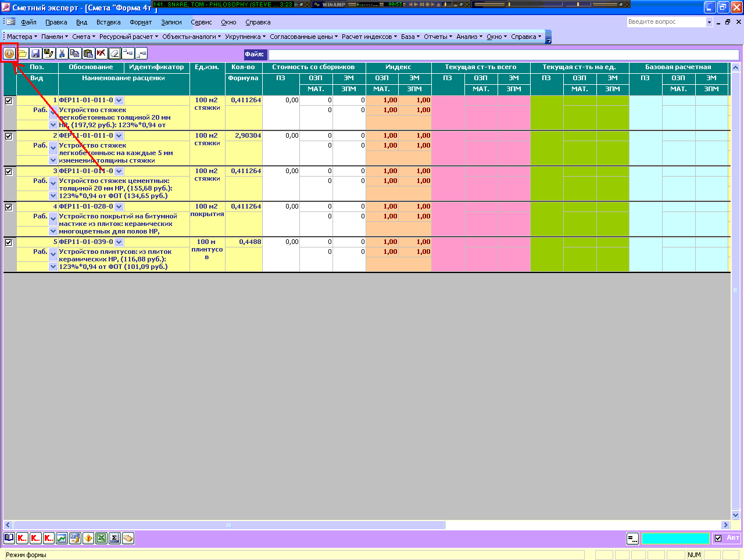Open the Правка menu

[x=56, y=22]
